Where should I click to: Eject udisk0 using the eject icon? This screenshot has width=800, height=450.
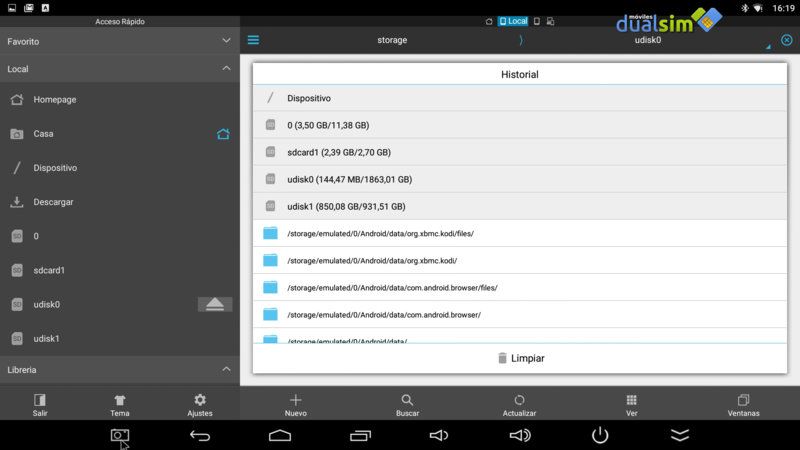(x=215, y=305)
